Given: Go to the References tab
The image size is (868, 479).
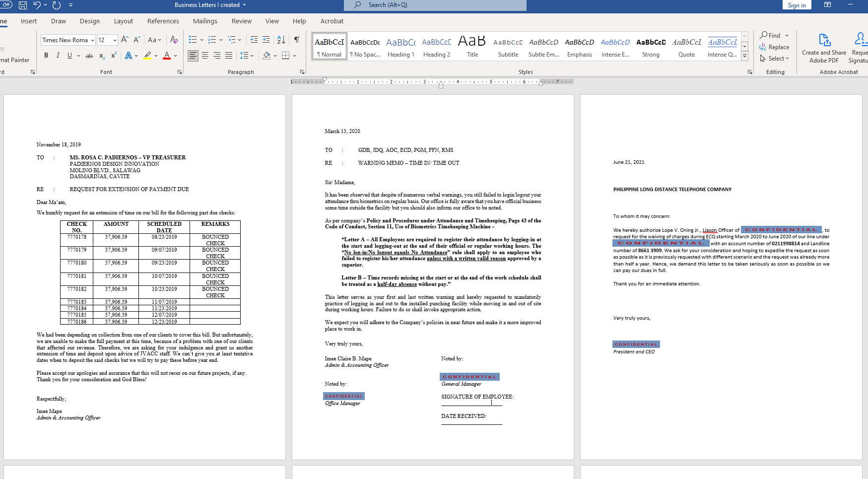Looking at the screenshot, I should [163, 21].
